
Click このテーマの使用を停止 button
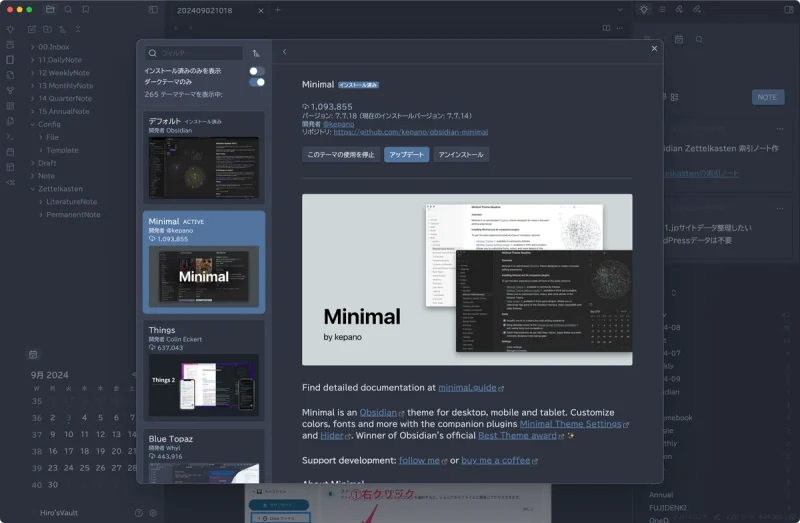(340, 155)
